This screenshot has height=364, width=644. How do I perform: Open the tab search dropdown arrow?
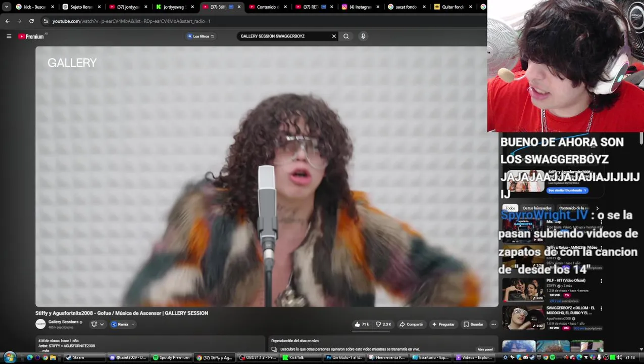pos(7,7)
